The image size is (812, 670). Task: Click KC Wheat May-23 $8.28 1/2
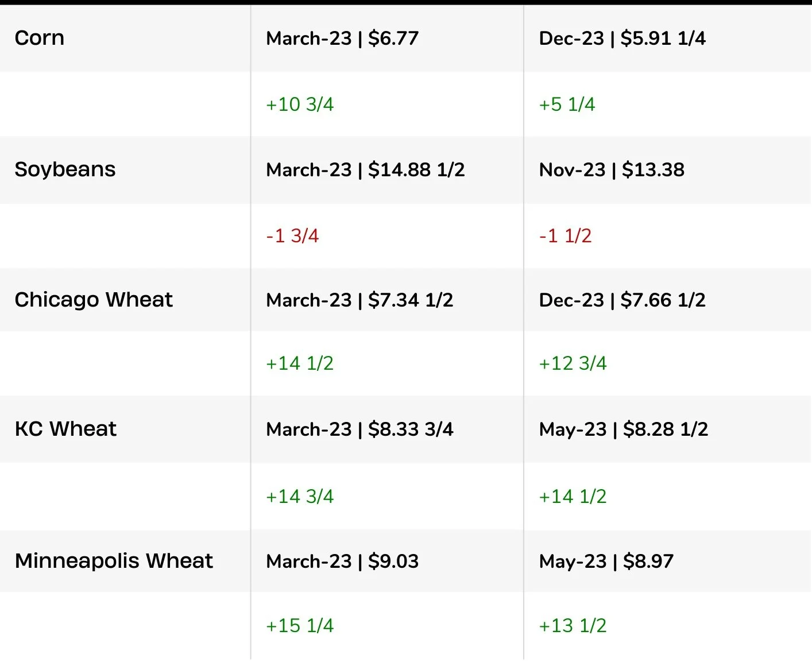pyautogui.click(x=623, y=429)
